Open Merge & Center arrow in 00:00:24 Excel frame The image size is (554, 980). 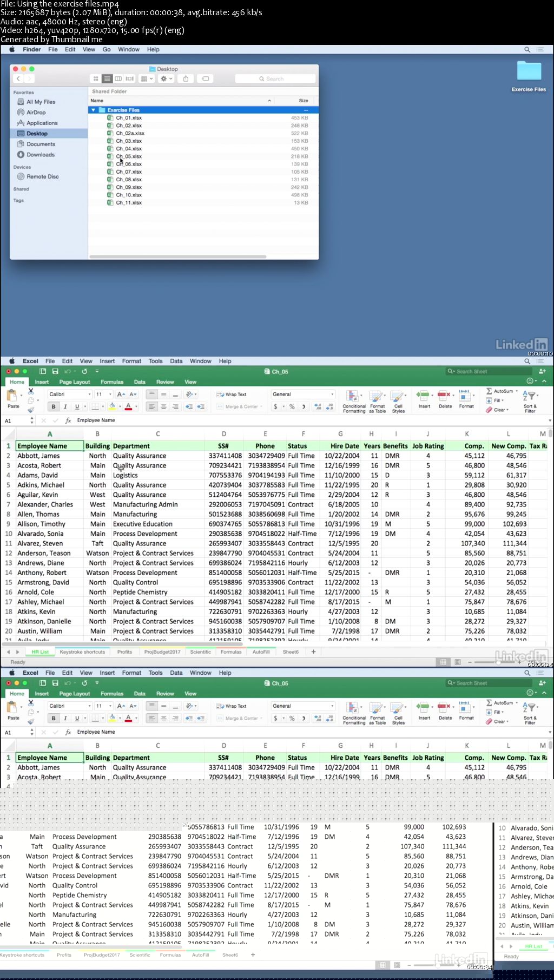coord(261,406)
